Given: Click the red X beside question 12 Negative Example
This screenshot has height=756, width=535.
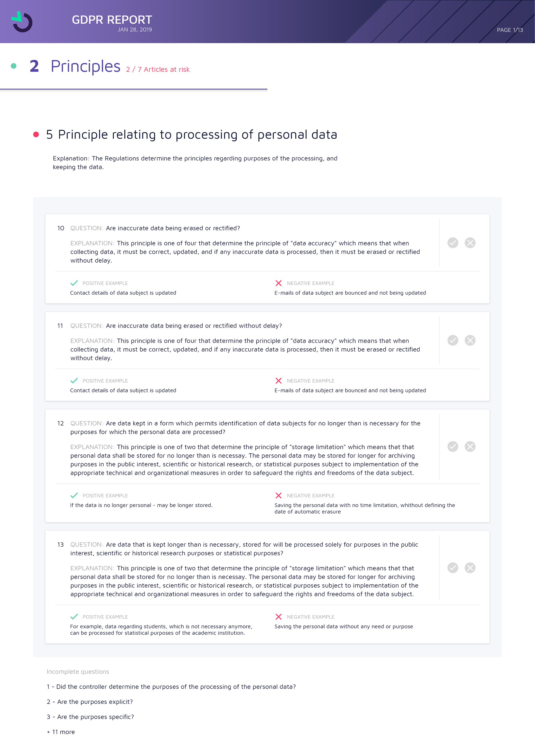Looking at the screenshot, I should [278, 496].
